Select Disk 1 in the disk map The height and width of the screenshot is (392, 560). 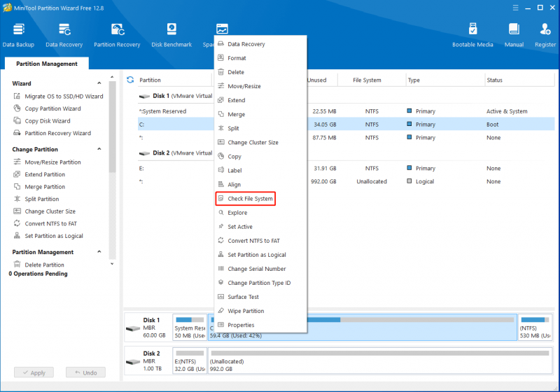pos(148,328)
